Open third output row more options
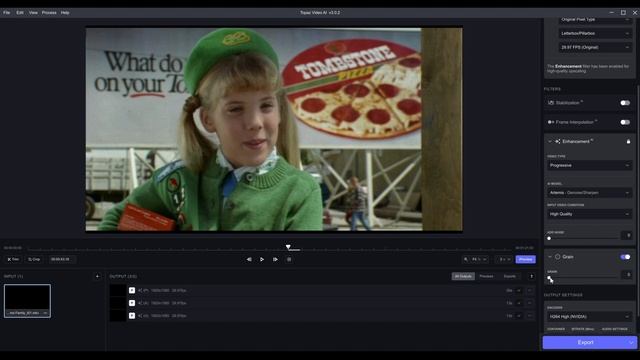This screenshot has height=360, width=640. tap(530, 316)
